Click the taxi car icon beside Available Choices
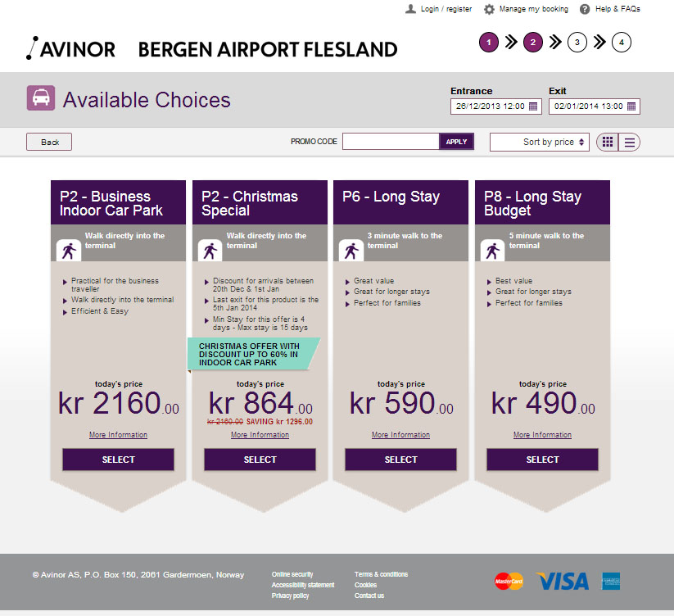The width and height of the screenshot is (674, 616). tap(40, 98)
